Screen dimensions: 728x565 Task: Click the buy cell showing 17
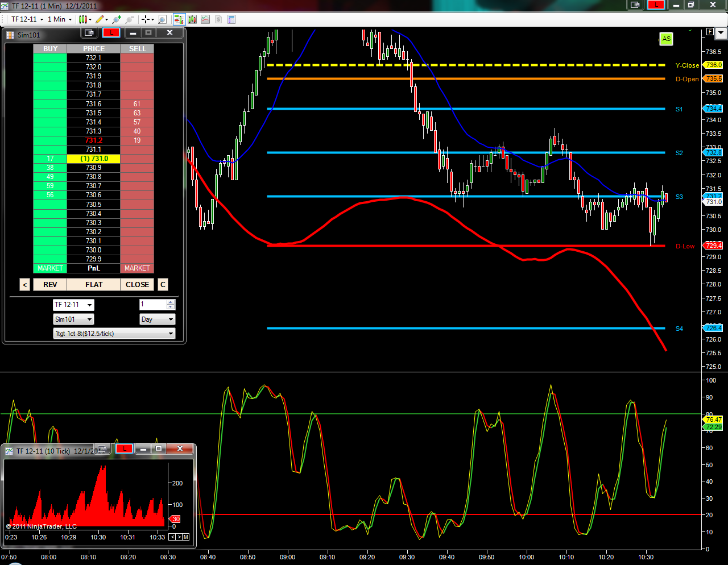(50, 159)
